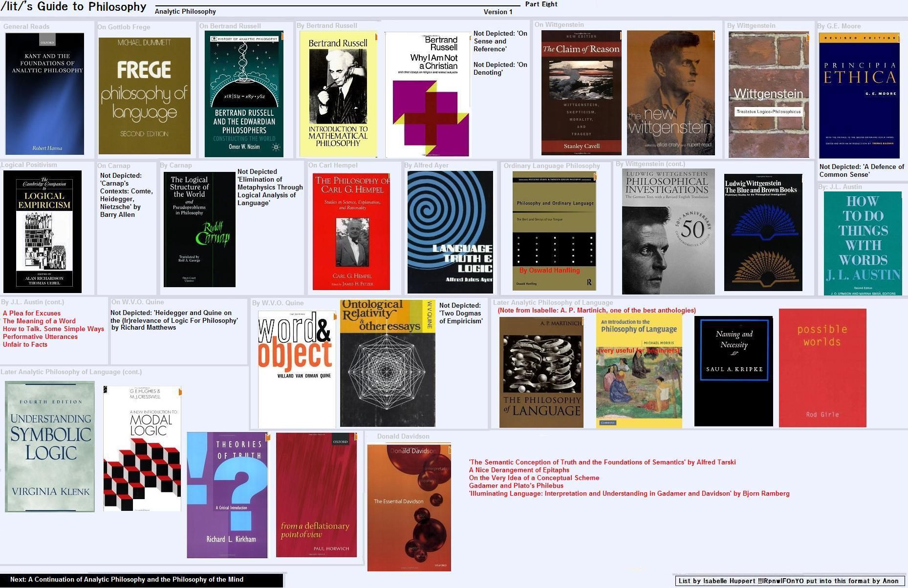This screenshot has height=588, width=908.
Task: Select the red Possible Worlds book cover
Action: click(x=822, y=368)
